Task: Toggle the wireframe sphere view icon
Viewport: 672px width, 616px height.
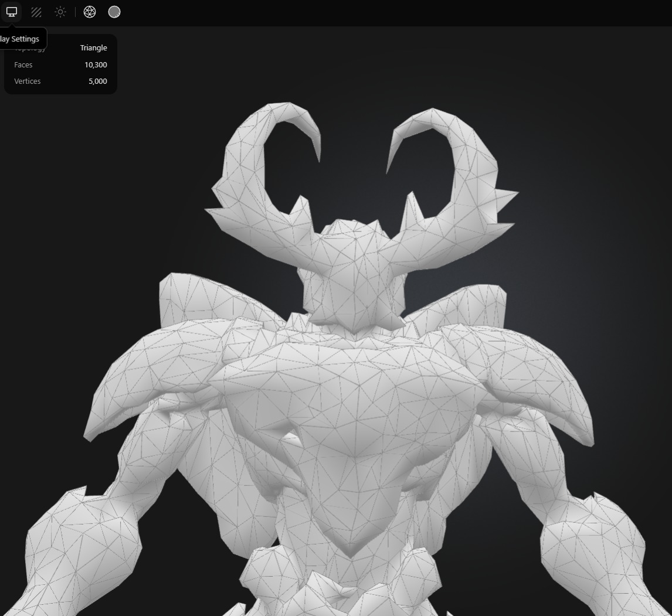Action: click(x=90, y=12)
